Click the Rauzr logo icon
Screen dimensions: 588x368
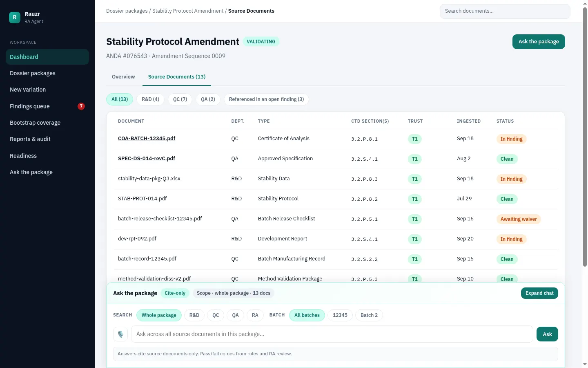(15, 17)
